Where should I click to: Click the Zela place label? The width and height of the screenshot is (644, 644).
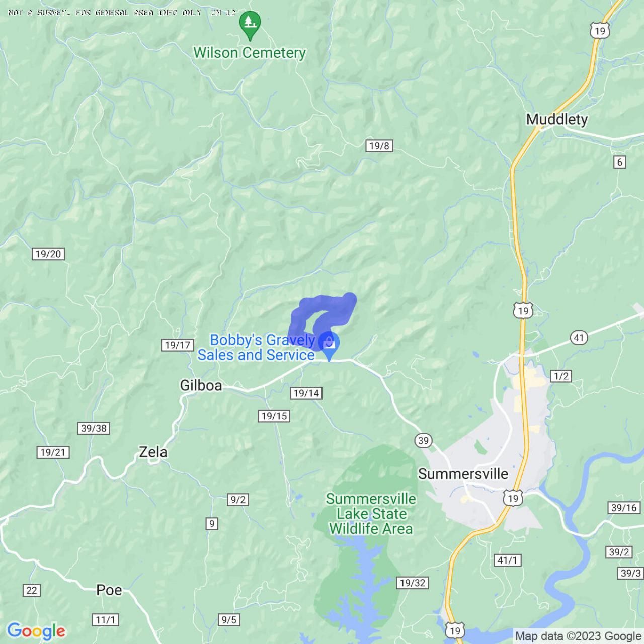tap(153, 452)
